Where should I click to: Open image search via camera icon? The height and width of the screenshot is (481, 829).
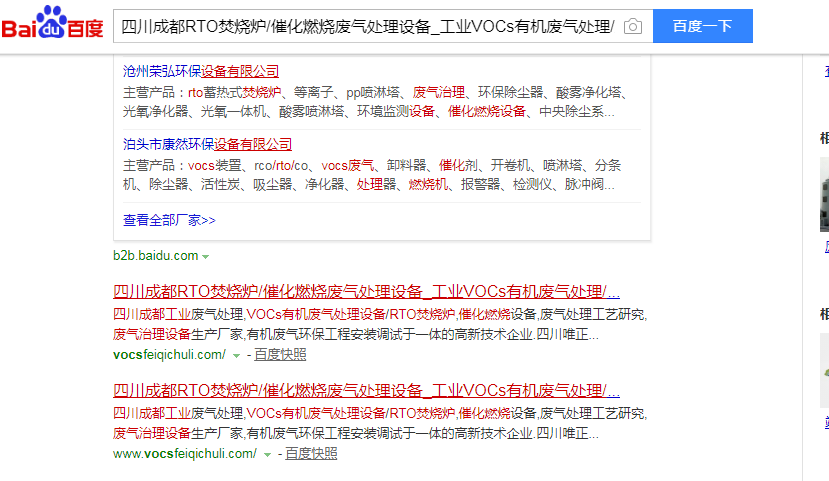(632, 26)
